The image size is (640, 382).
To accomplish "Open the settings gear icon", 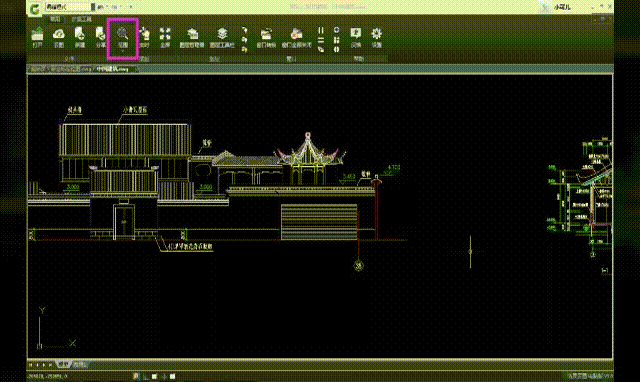I will tap(376, 37).
